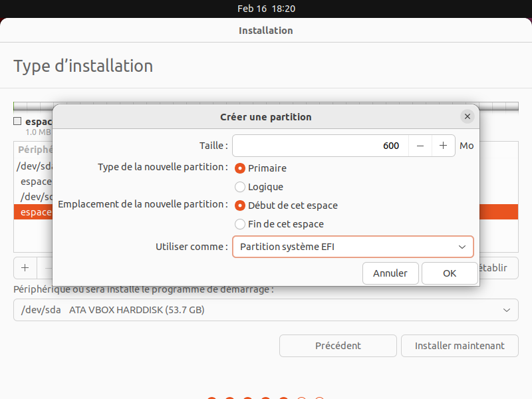Click Installer maintenant button
This screenshot has height=399, width=532.
pyautogui.click(x=460, y=346)
